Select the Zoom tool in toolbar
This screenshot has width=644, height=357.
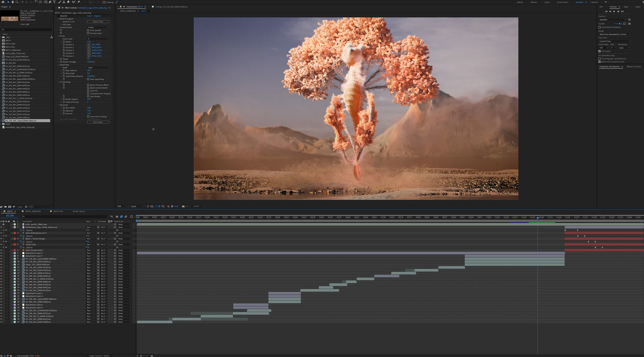[17, 2]
